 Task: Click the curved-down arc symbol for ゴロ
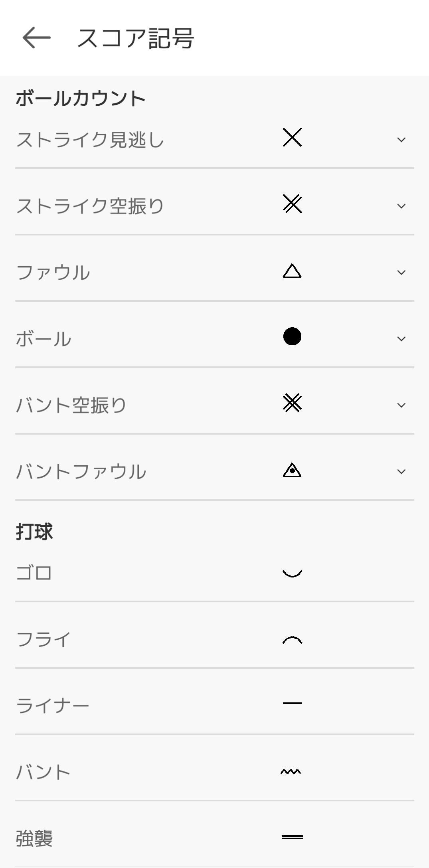coord(292,573)
